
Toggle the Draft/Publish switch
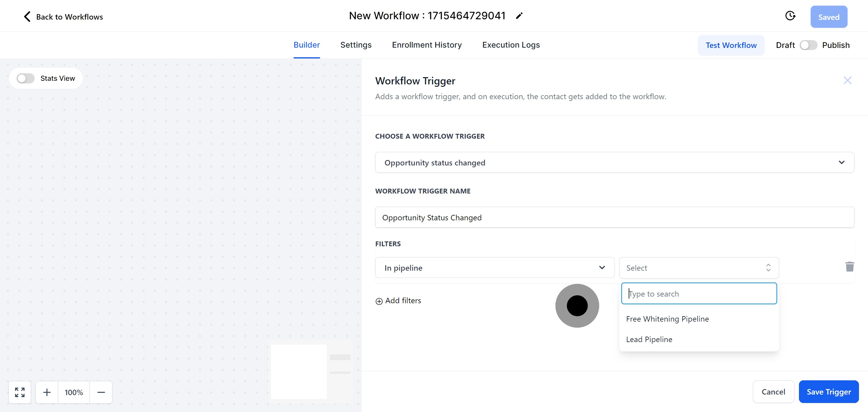coord(808,45)
